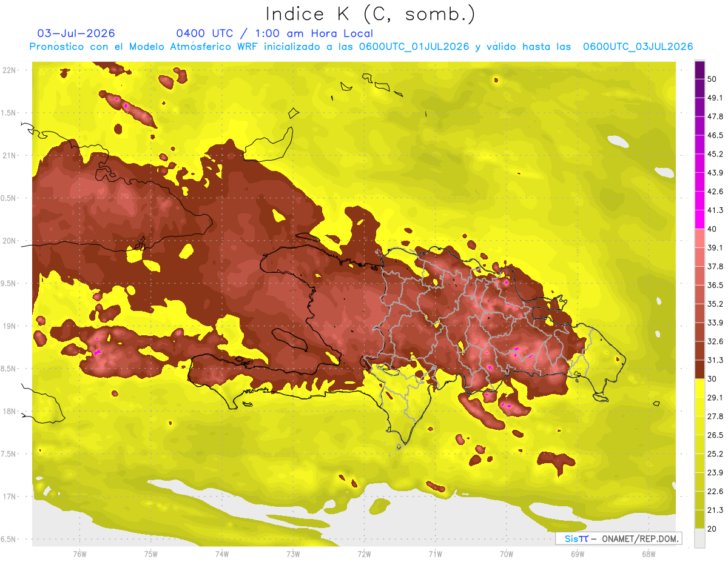This screenshot has height=562, width=728.
Task: Pick the magenta swatch between 41.3 and 40
Action: (699, 219)
